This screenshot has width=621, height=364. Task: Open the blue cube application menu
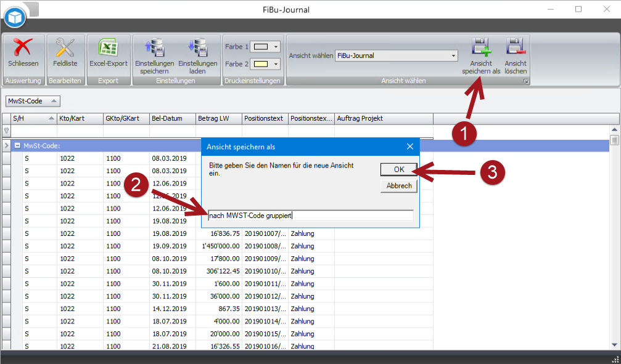point(14,18)
